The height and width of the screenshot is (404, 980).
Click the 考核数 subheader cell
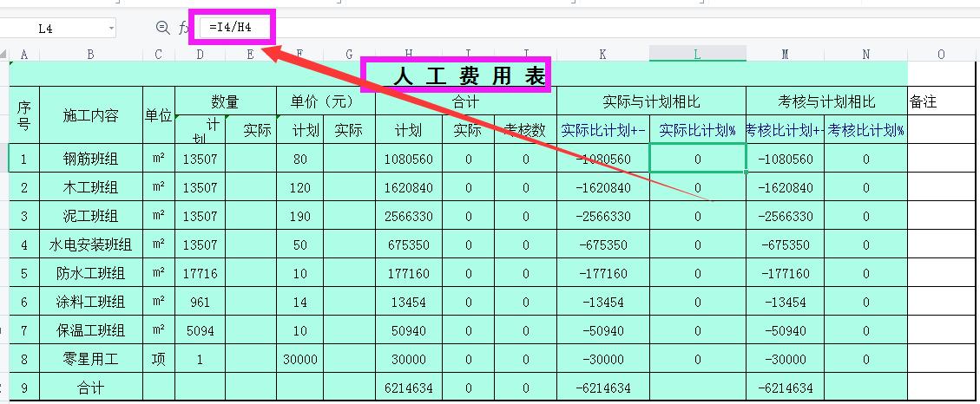coord(525,129)
